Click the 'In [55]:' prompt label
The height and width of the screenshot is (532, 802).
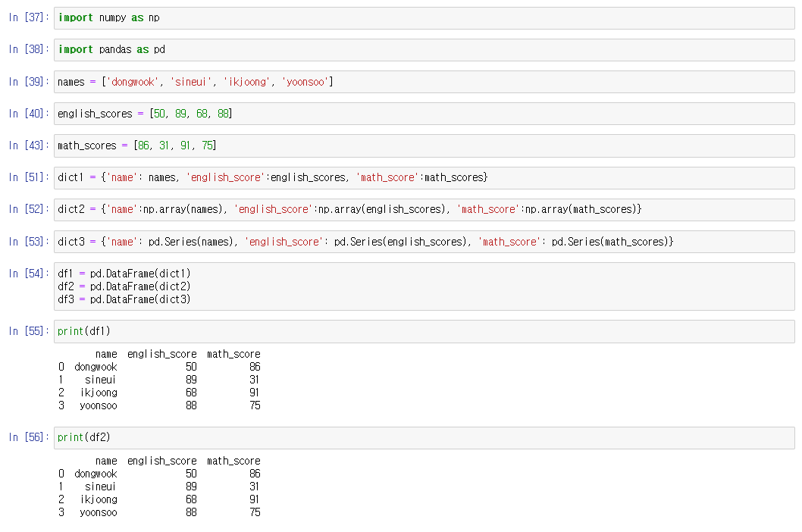click(x=29, y=331)
